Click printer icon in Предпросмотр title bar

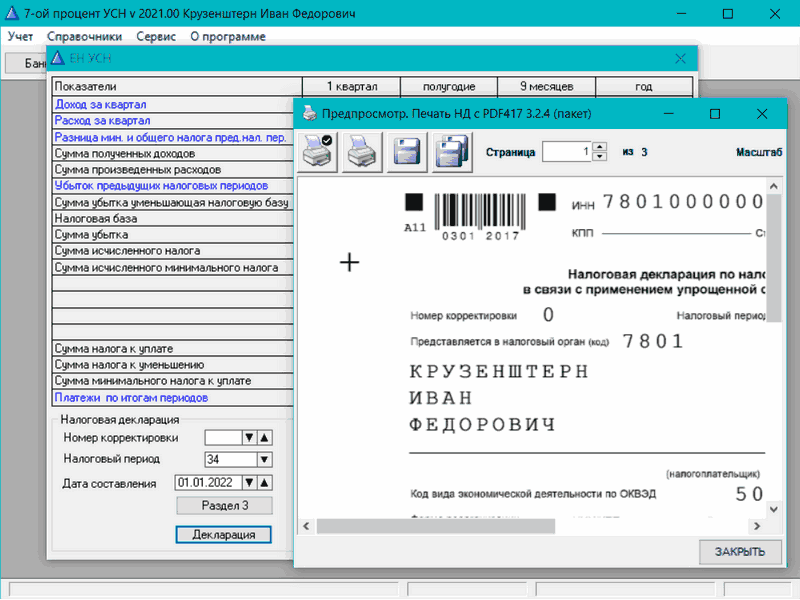pos(310,114)
